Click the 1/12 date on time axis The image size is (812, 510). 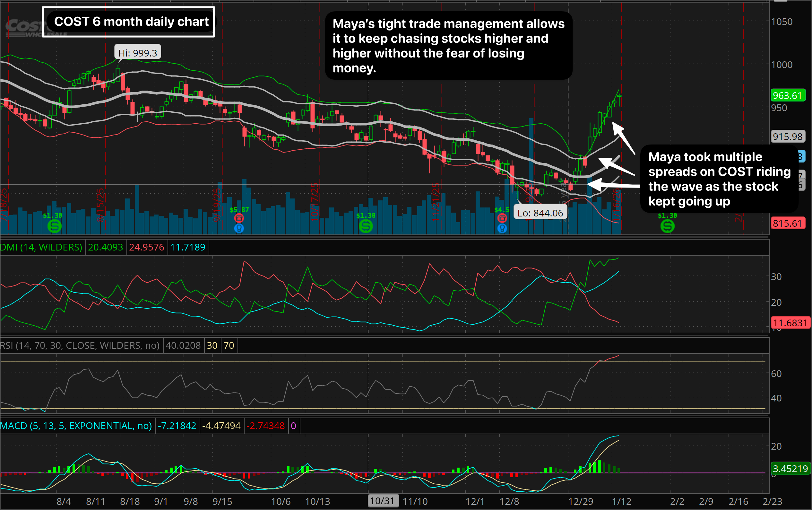coord(621,501)
